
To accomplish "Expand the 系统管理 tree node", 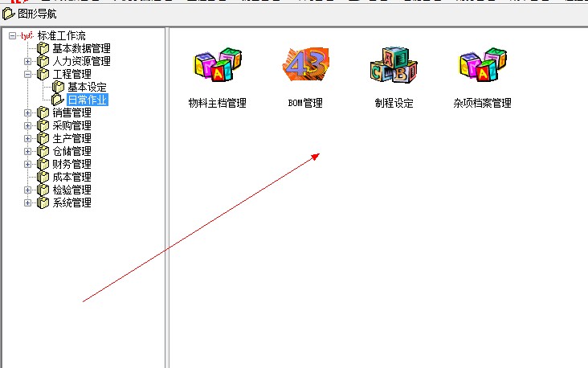I will tap(27, 202).
